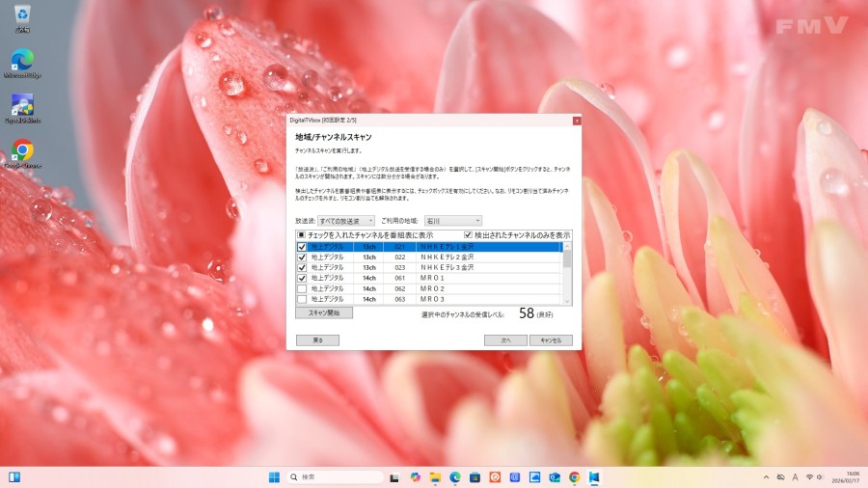Open Microsoft Store from the taskbar
Screen dimensions: 868x488
475,477
